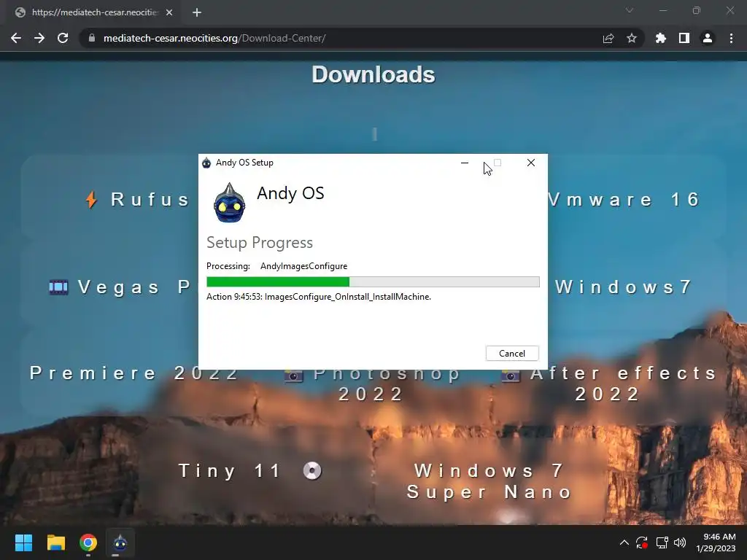Close the mediatech-cesar tab

pos(169,12)
